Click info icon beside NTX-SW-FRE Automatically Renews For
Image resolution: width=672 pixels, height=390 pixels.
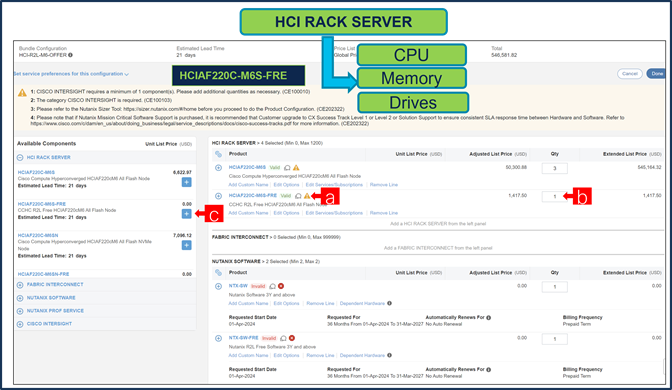pos(489,369)
